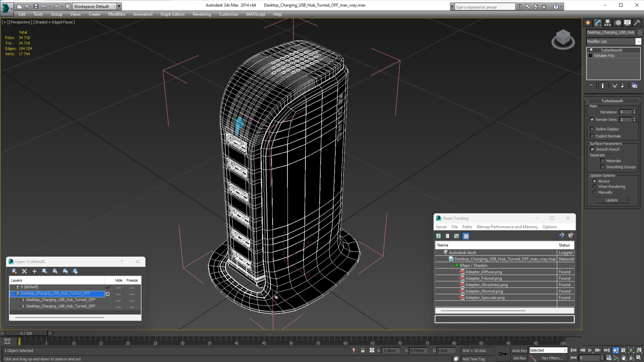
Task: Select the Manually update radio button
Action: point(595,192)
